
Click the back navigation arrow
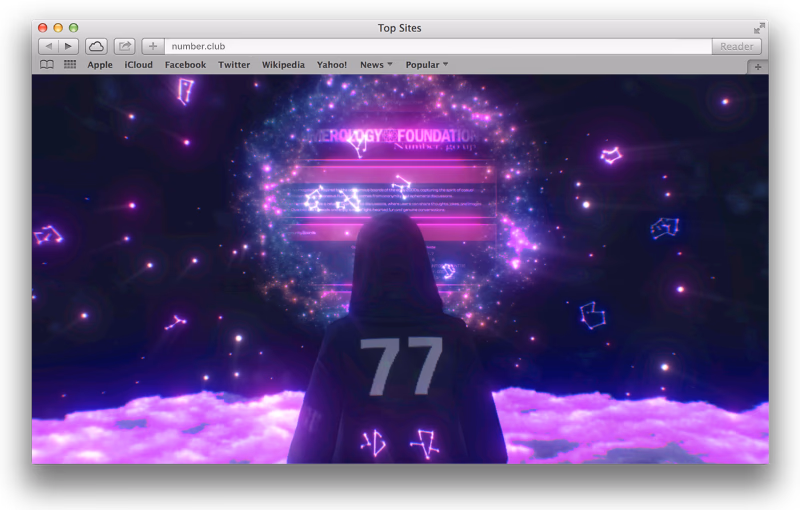pos(48,46)
